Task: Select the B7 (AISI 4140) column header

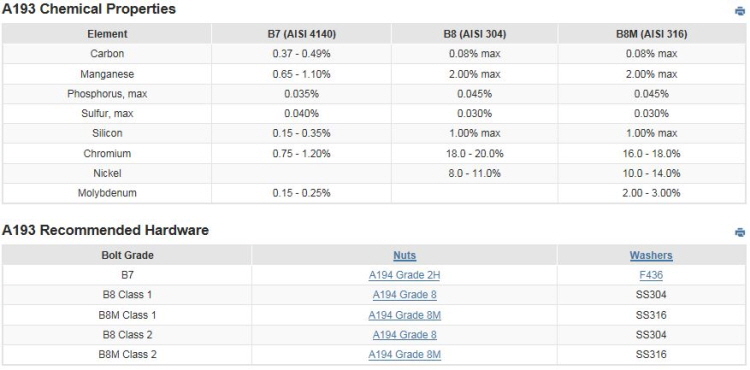Action: click(301, 34)
